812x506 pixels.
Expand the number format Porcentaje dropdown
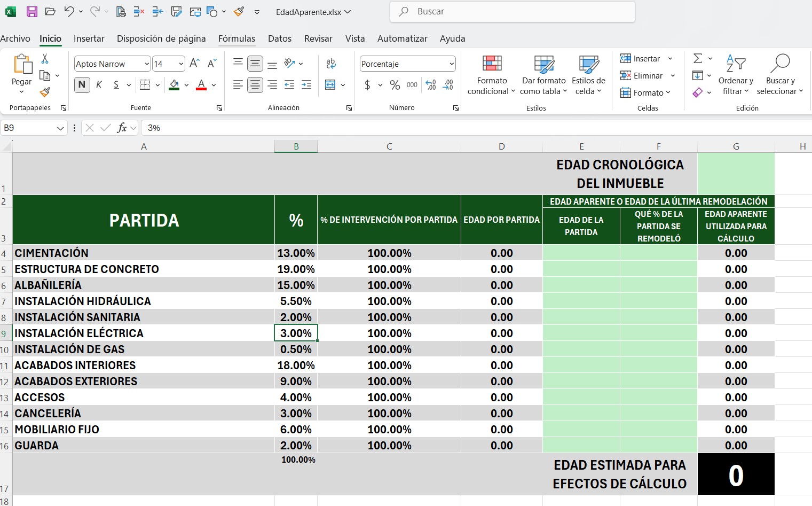click(x=452, y=64)
